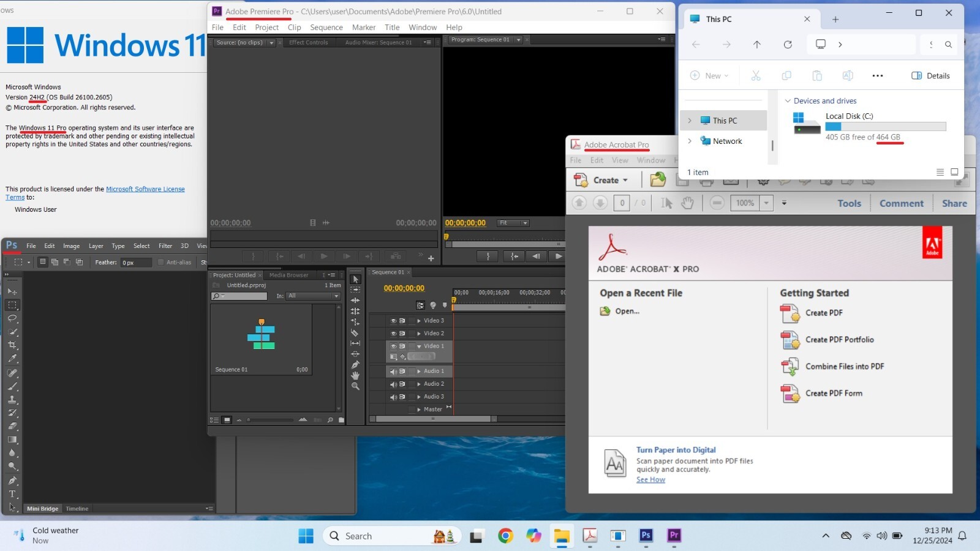This screenshot has width=980, height=551.
Task: Select the Lasso tool in Photoshop
Action: [x=12, y=318]
